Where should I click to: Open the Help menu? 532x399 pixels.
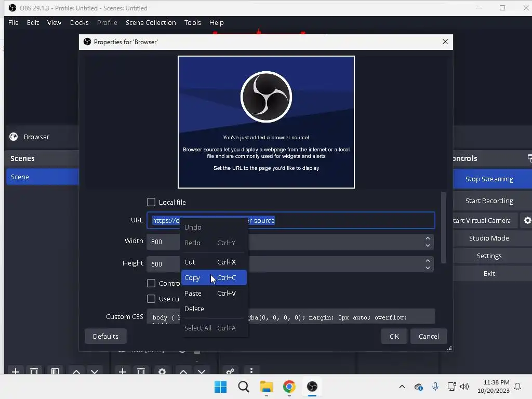point(217,22)
